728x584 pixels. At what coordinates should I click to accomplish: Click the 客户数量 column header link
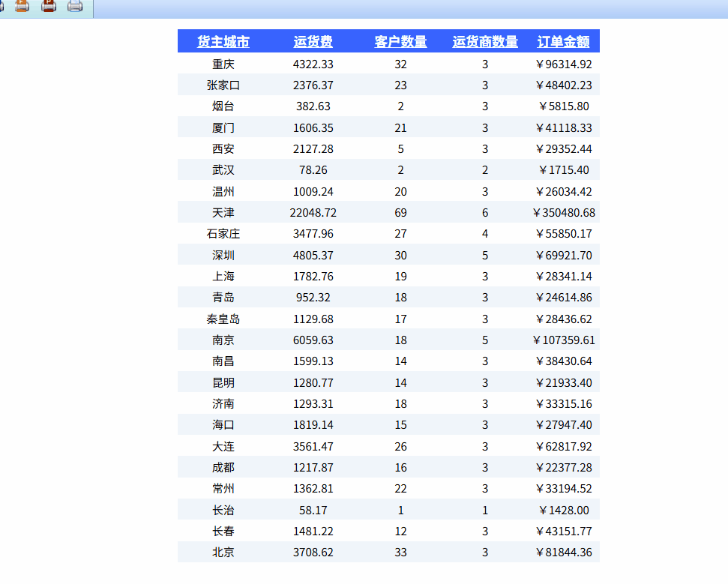pos(400,41)
